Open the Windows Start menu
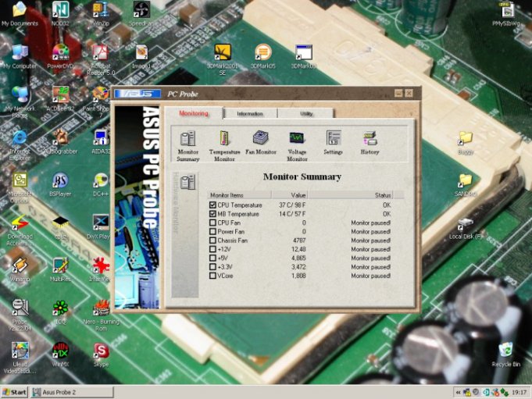 click(x=14, y=392)
